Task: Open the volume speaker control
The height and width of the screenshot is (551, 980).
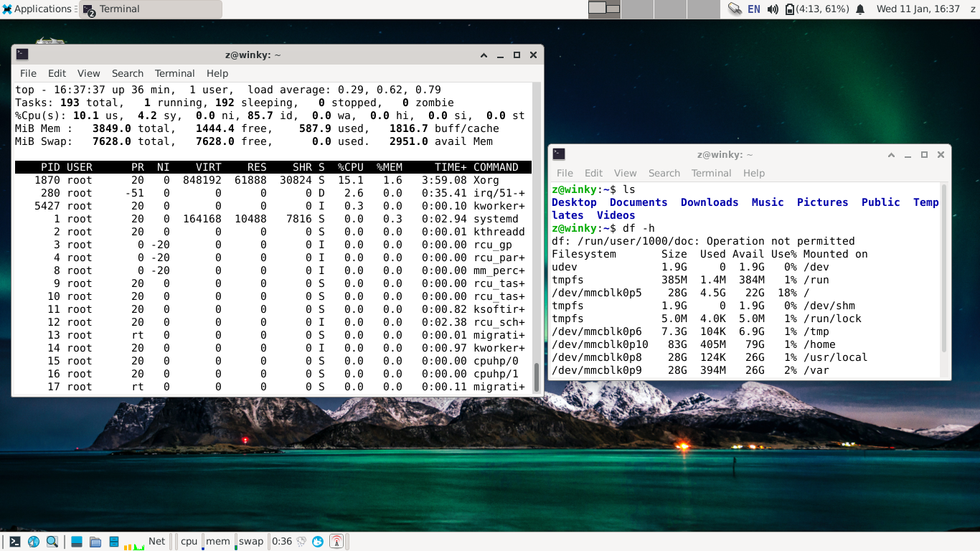Action: [773, 9]
